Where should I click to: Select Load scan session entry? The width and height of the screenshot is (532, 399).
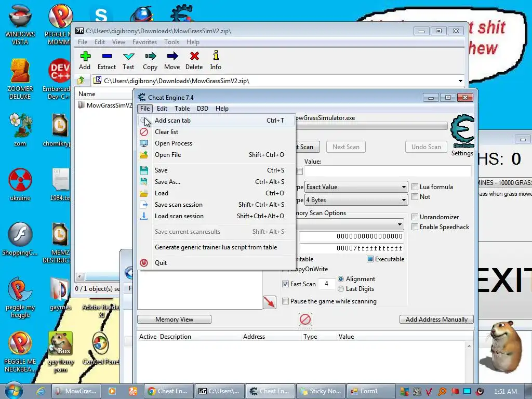[216, 216]
